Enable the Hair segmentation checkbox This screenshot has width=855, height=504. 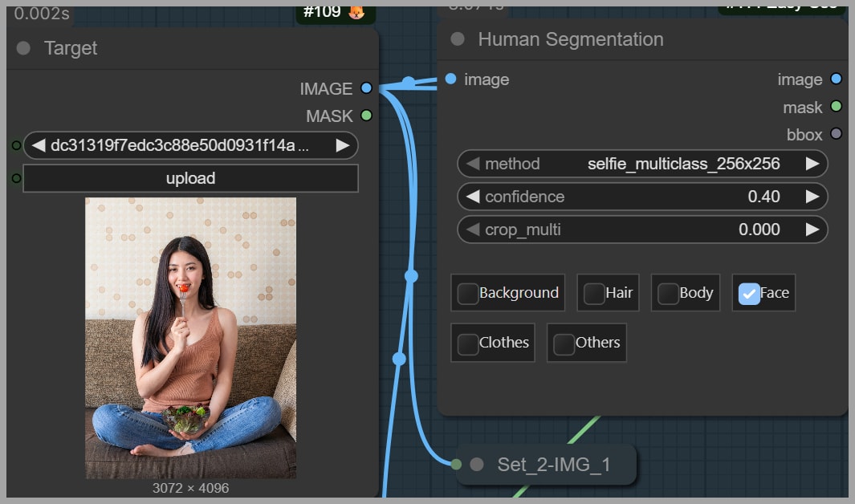tap(594, 294)
